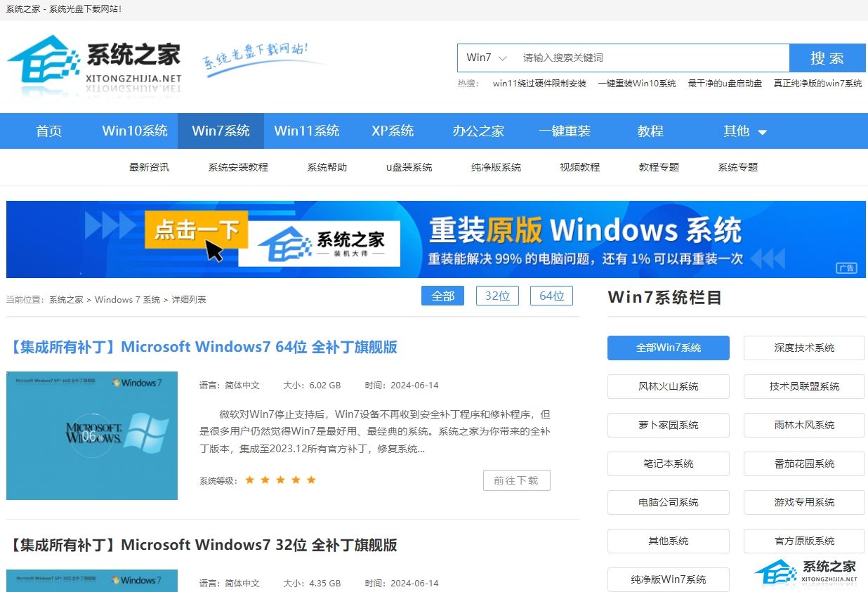Image resolution: width=868 pixels, height=592 pixels.
Task: Click the Windows7 32位 system thumbnail
Action: click(92, 581)
